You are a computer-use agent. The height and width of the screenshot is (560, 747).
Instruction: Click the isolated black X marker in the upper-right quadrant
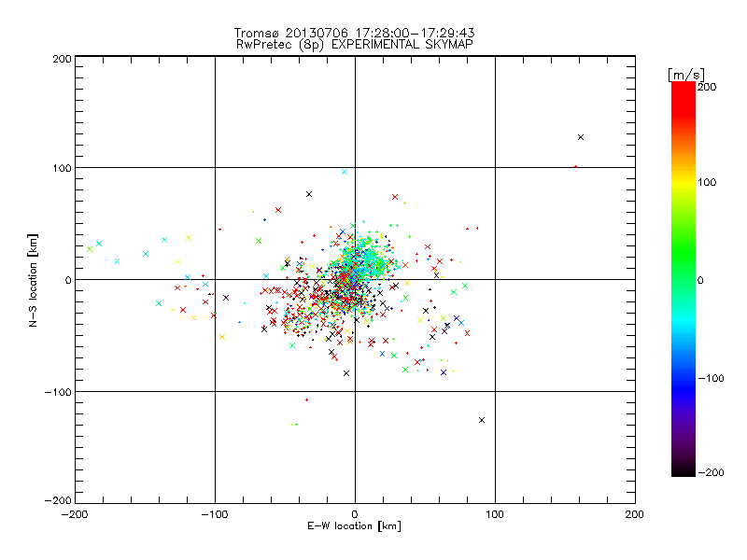coord(580,137)
